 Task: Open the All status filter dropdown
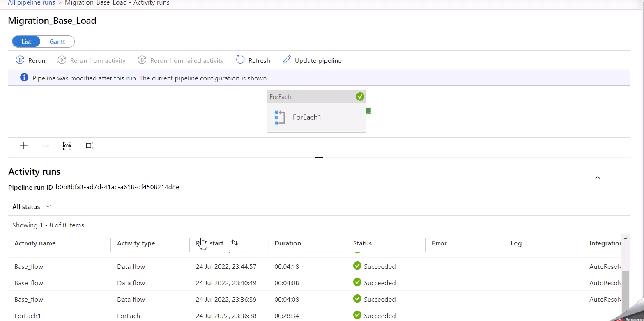pos(31,206)
